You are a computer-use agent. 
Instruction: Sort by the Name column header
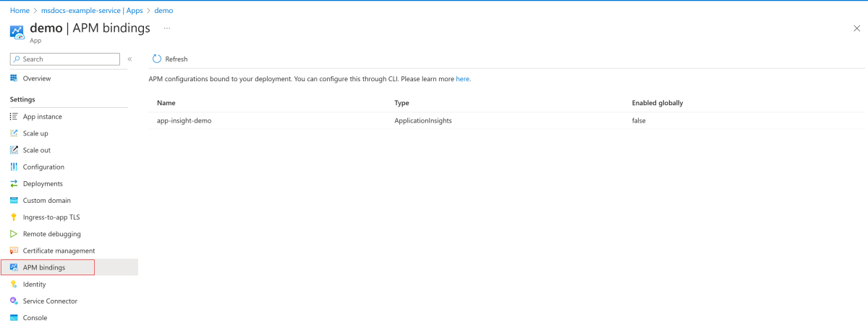[x=166, y=103]
